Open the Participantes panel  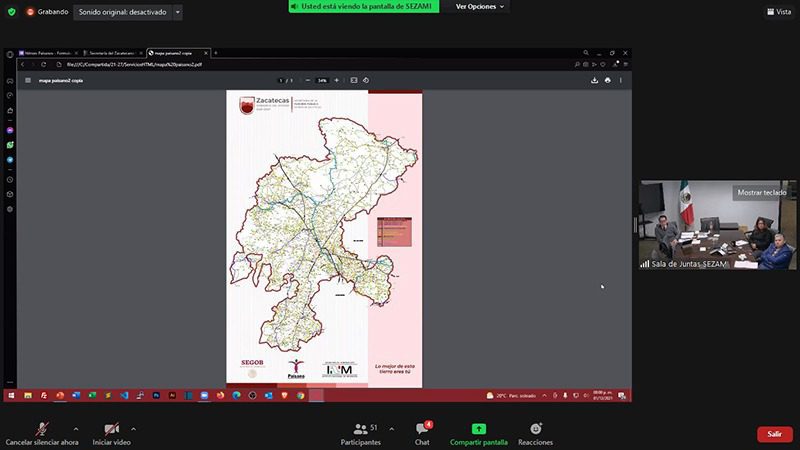(x=361, y=434)
